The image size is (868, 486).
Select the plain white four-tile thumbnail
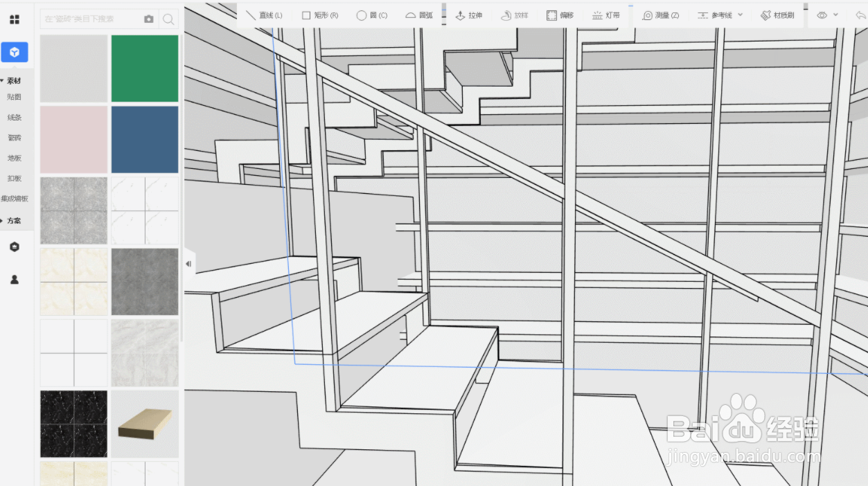[x=74, y=352]
